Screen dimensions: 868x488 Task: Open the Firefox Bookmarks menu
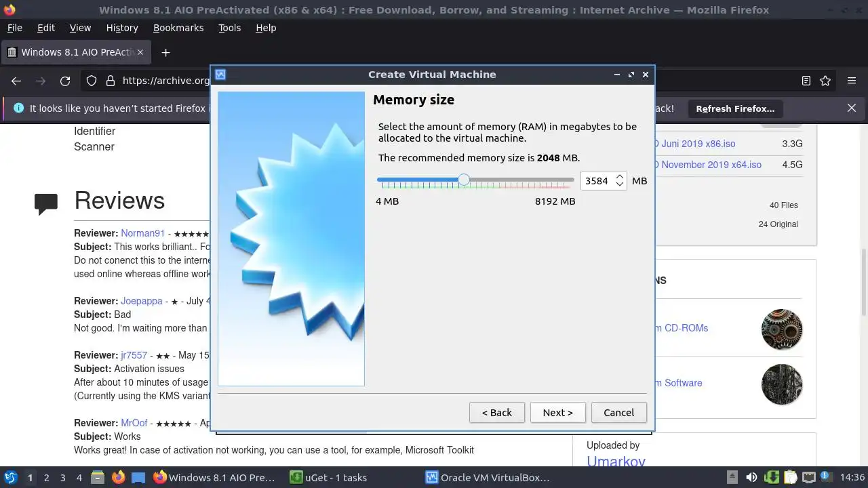[x=178, y=28]
